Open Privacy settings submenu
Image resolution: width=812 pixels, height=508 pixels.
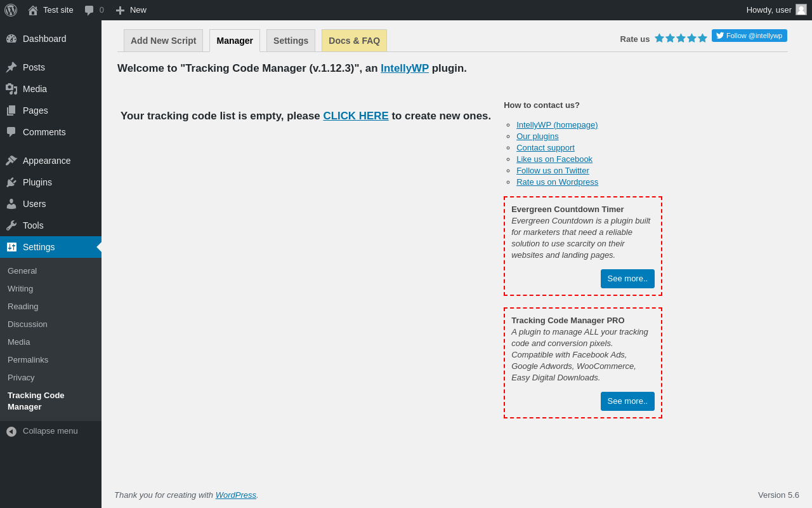click(x=21, y=378)
